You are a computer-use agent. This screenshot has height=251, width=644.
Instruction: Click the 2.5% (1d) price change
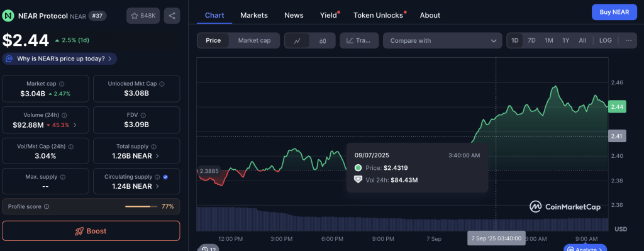(72, 40)
